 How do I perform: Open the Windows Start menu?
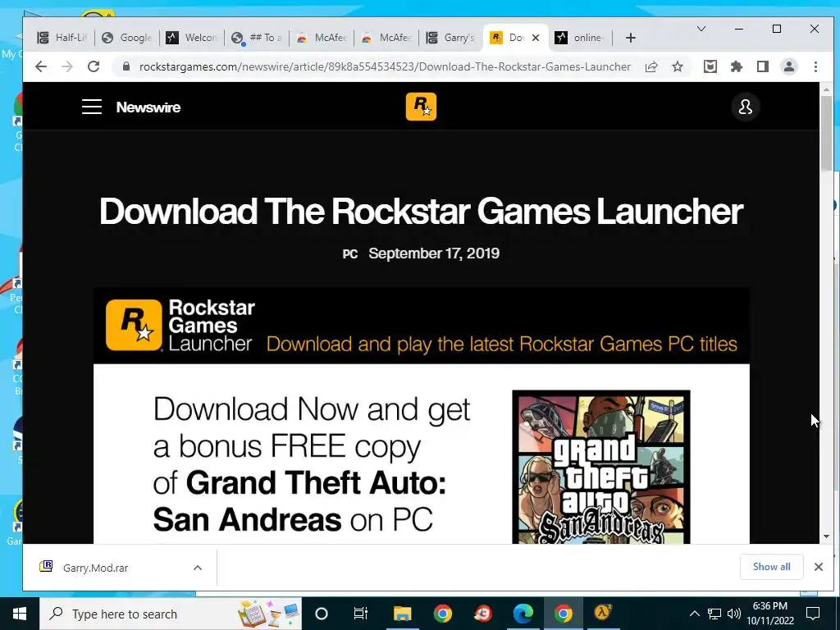point(20,614)
